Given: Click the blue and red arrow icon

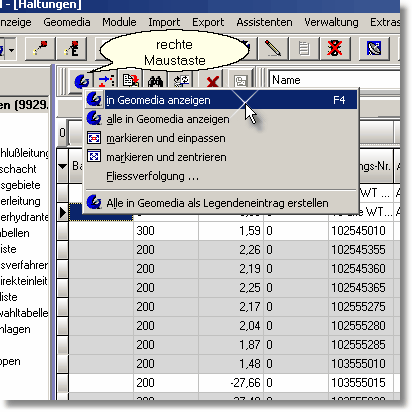Looking at the screenshot, I should 106,81.
